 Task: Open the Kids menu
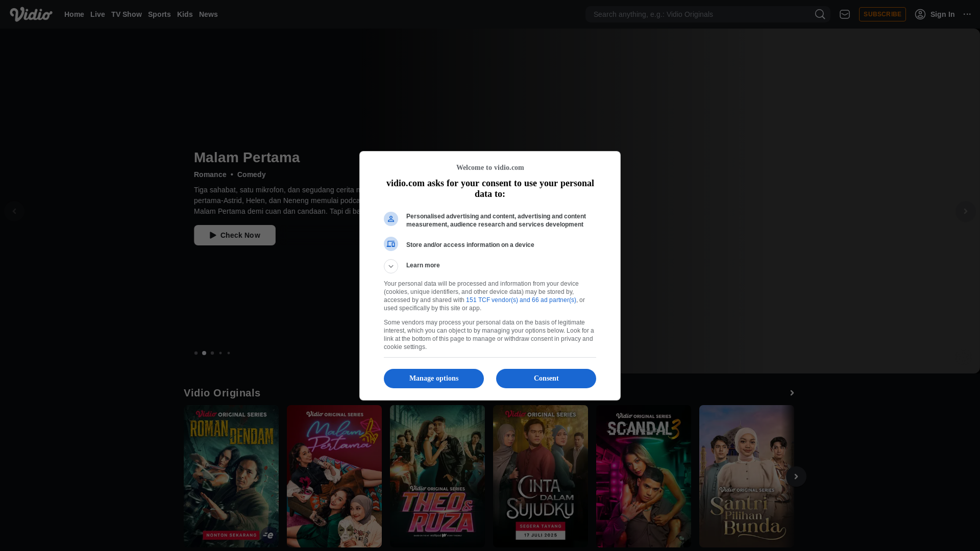click(185, 14)
